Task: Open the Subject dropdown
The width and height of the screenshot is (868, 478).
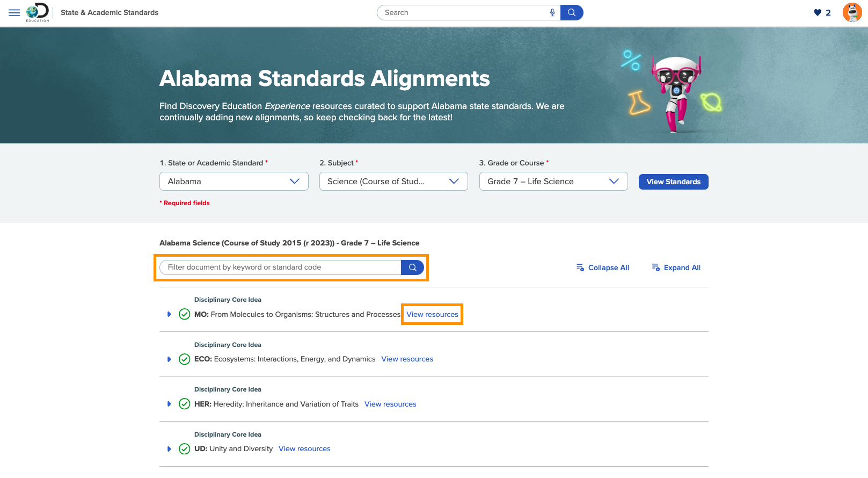Action: (393, 182)
